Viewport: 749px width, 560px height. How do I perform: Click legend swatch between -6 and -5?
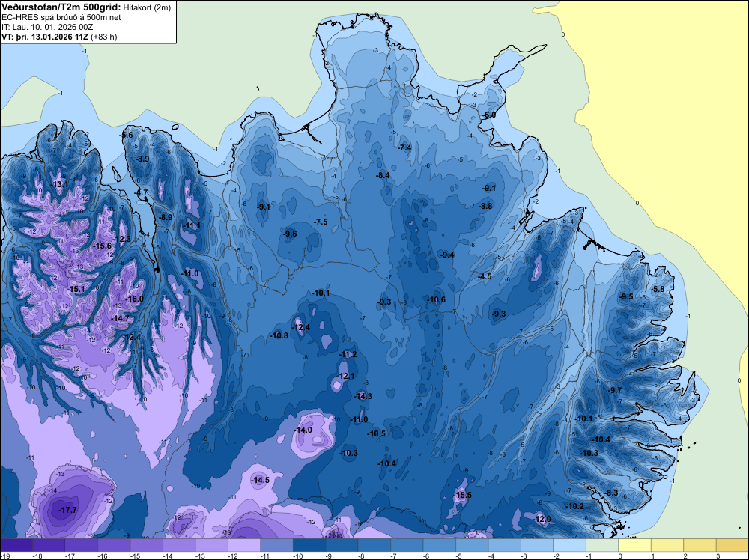[440, 545]
